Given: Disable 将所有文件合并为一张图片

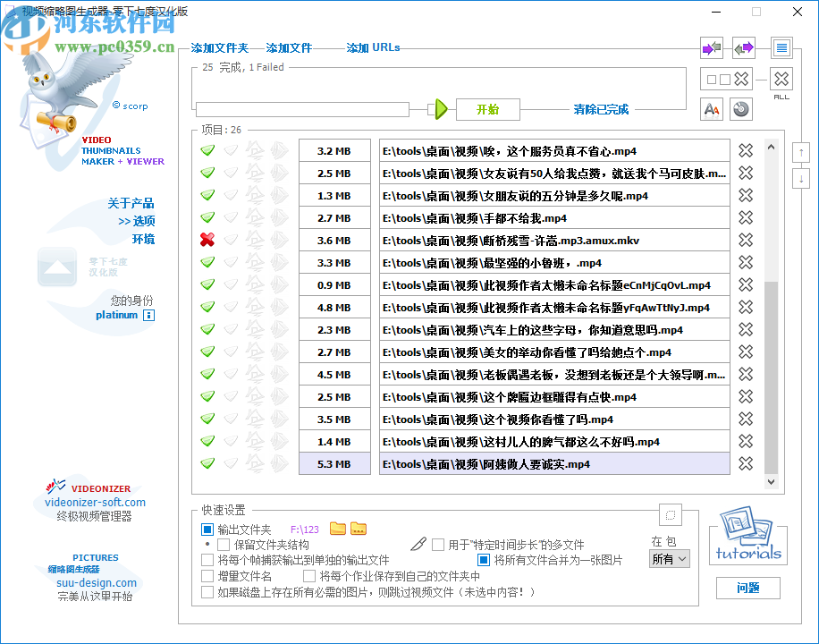Looking at the screenshot, I should click(484, 560).
